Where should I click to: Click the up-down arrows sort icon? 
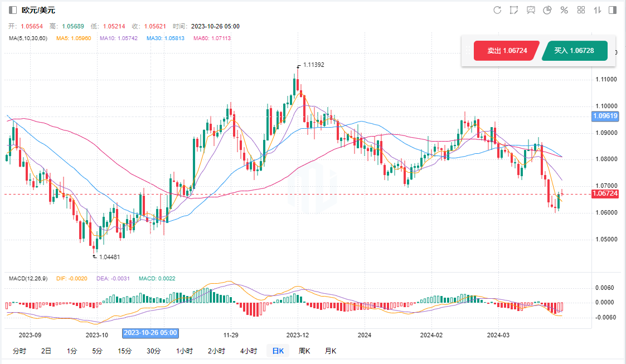pyautogui.click(x=597, y=10)
